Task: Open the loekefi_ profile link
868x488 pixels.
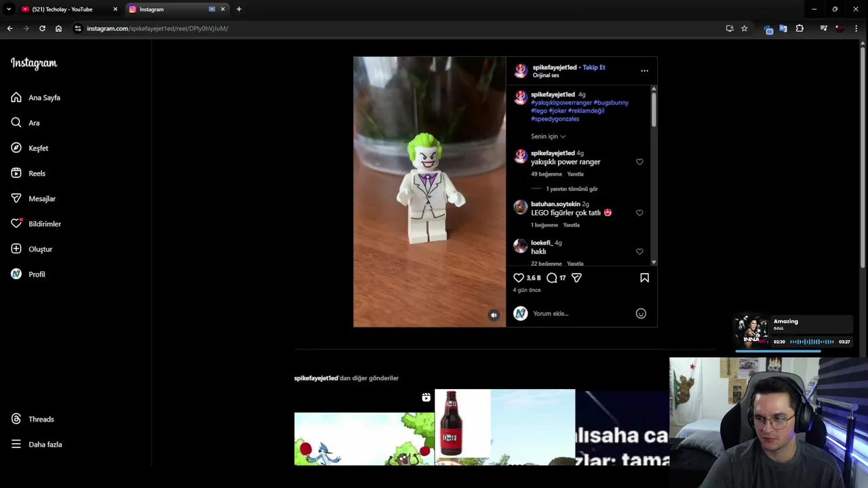Action: pos(541,243)
